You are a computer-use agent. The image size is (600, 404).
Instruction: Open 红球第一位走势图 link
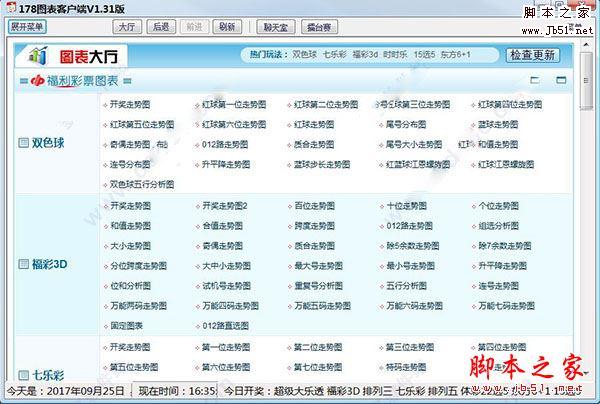coord(234,104)
